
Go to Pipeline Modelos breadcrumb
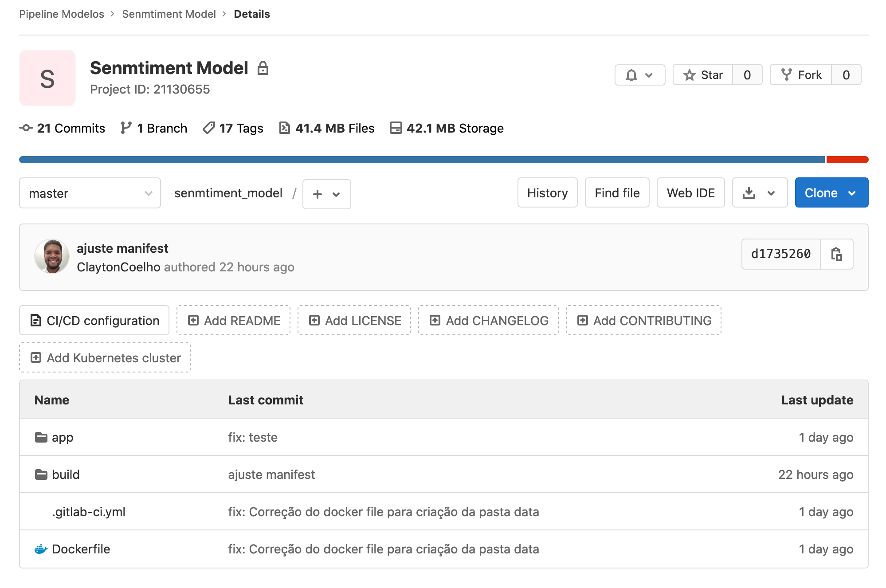62,14
